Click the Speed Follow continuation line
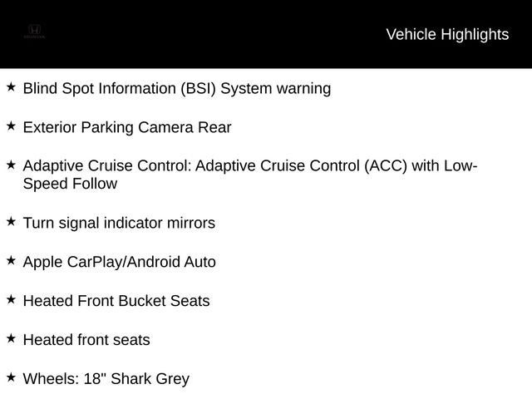532x399 pixels. tap(70, 184)
